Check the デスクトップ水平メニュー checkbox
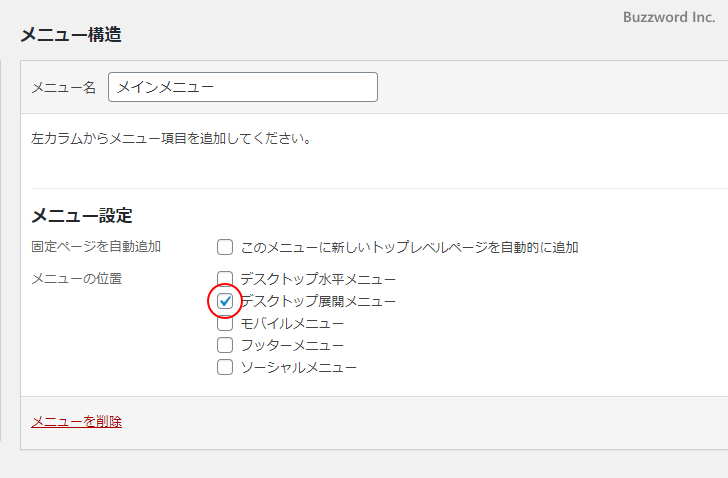The image size is (728, 478). click(225, 279)
